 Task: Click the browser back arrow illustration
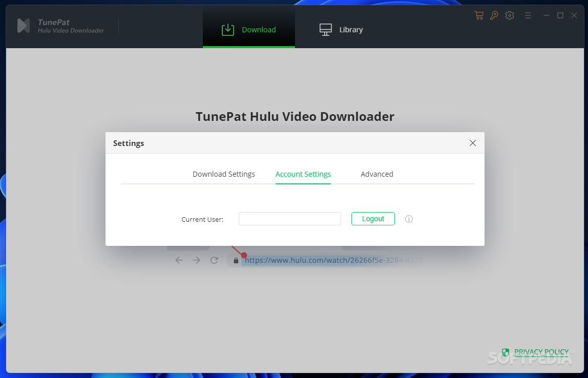tap(179, 260)
